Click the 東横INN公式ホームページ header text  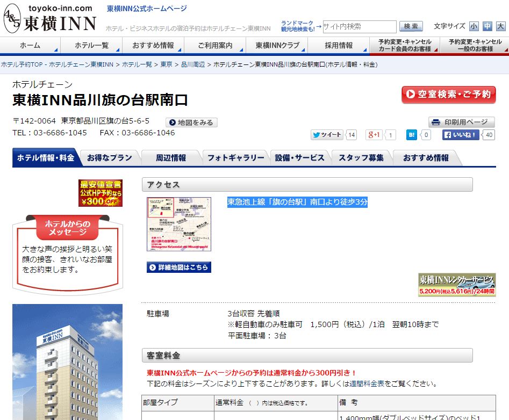147,9
